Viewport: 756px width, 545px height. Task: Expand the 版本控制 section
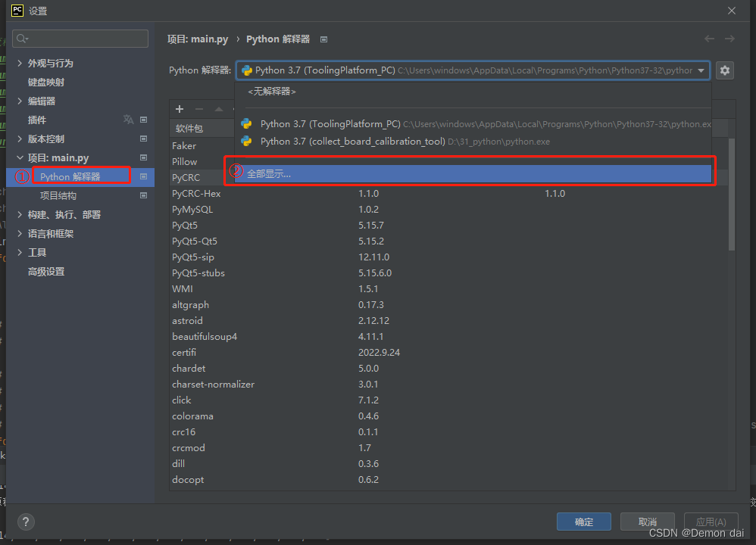pos(20,139)
